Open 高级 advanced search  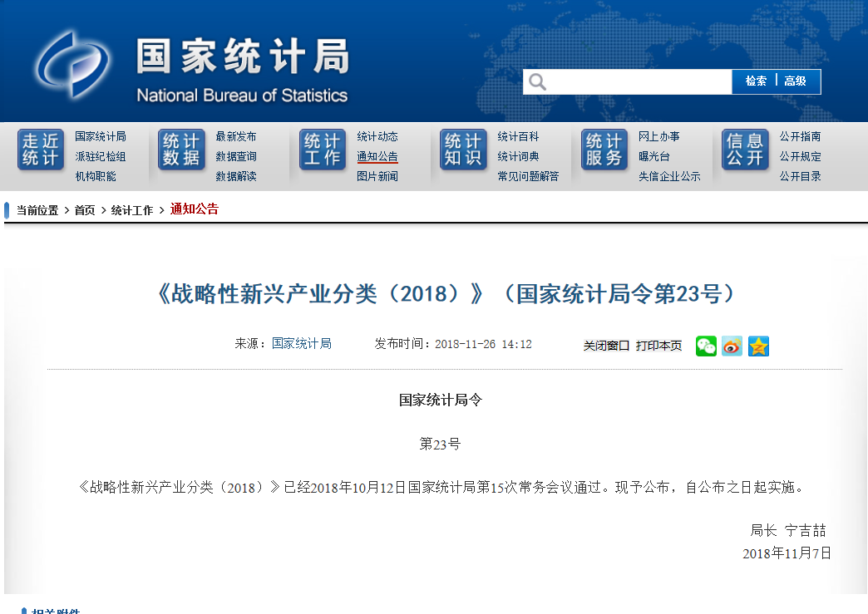click(x=796, y=81)
